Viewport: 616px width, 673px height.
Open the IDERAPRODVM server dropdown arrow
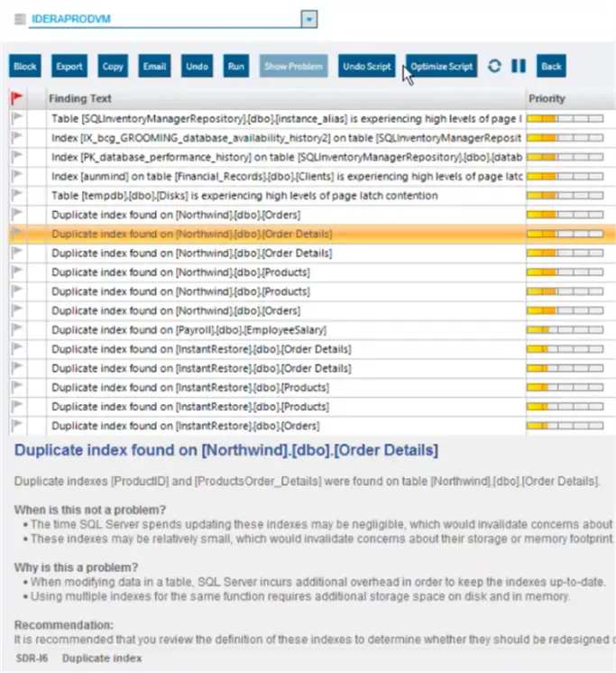[x=309, y=19]
